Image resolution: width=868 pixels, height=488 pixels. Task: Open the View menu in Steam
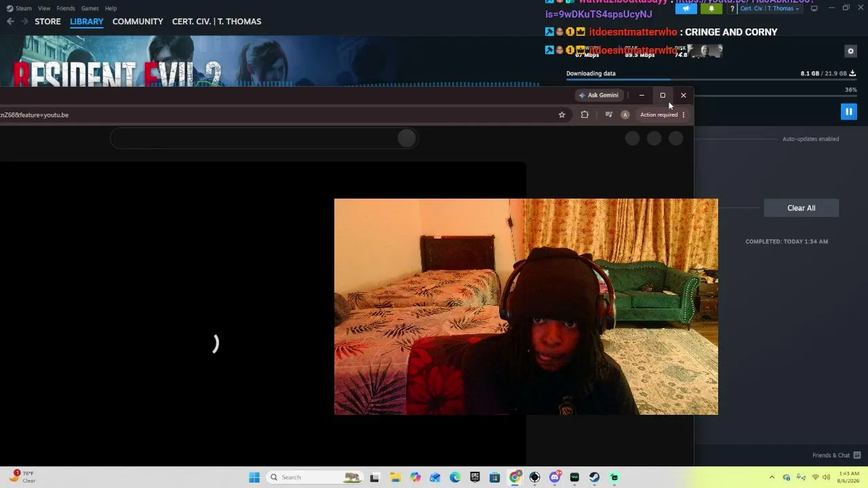click(x=44, y=8)
